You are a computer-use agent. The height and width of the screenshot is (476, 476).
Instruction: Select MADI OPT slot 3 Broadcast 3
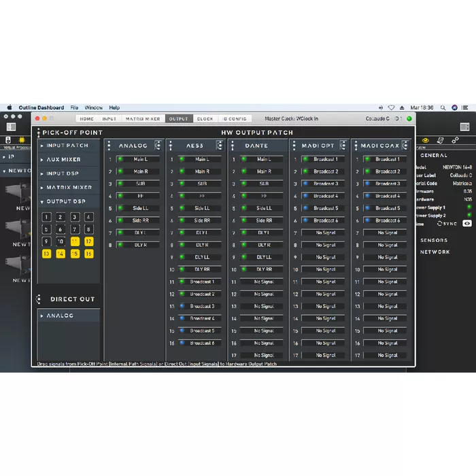(x=323, y=184)
